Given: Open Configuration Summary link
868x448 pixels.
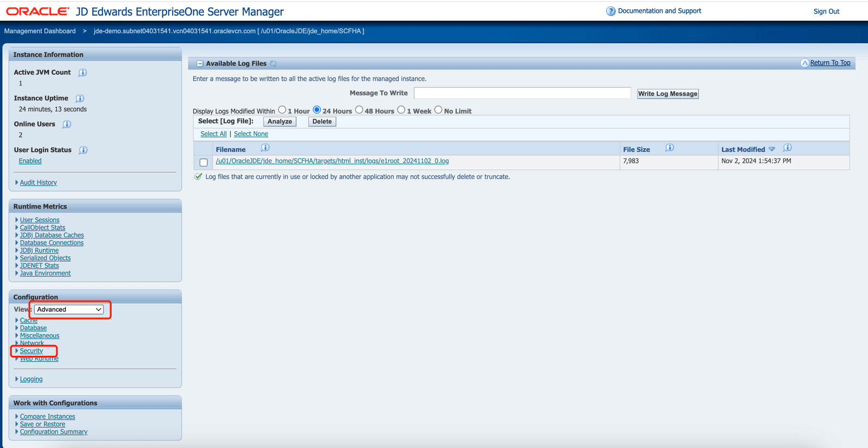Looking at the screenshot, I should [x=54, y=432].
